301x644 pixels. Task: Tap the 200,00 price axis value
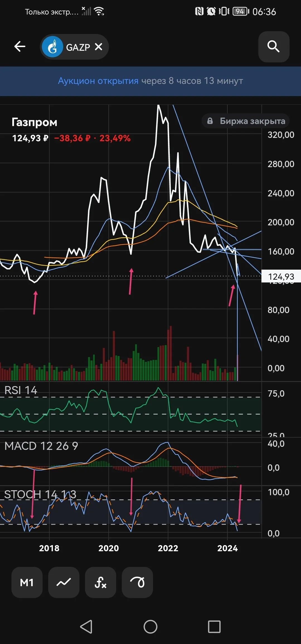281,222
